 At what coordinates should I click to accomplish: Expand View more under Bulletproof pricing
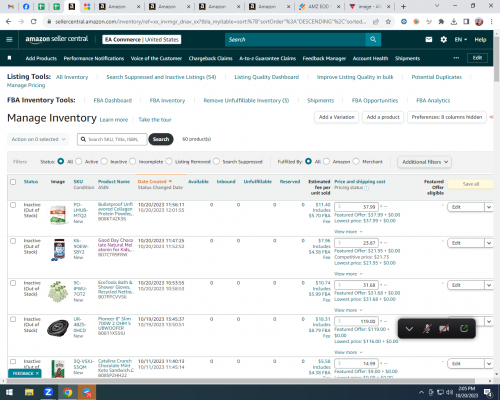348,231
